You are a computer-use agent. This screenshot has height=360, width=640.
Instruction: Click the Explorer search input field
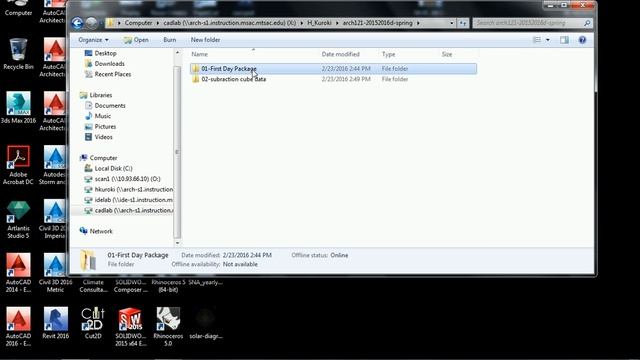(x=528, y=23)
